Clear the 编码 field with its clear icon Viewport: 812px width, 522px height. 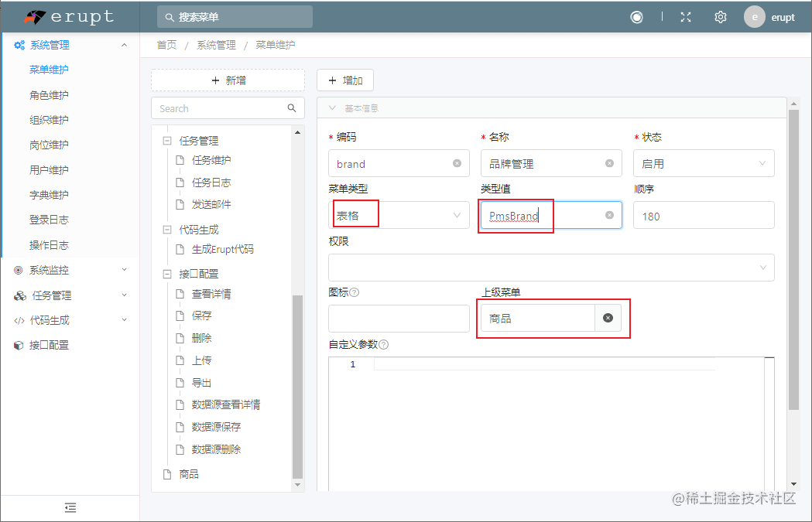(x=457, y=163)
